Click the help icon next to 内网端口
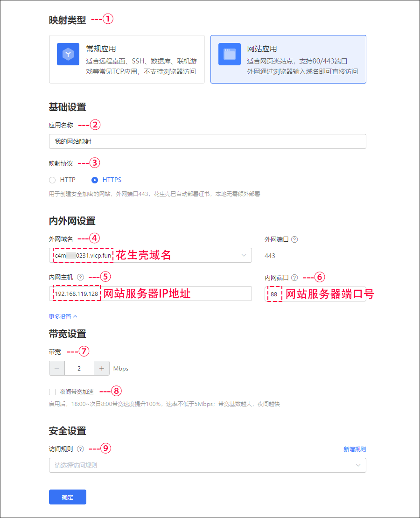 tap(294, 278)
